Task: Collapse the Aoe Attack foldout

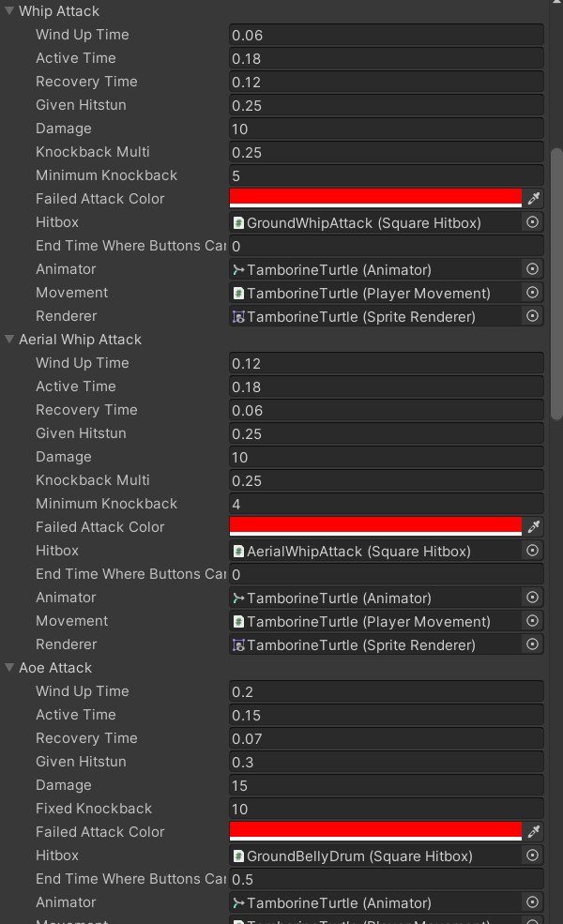Action: [x=9, y=667]
